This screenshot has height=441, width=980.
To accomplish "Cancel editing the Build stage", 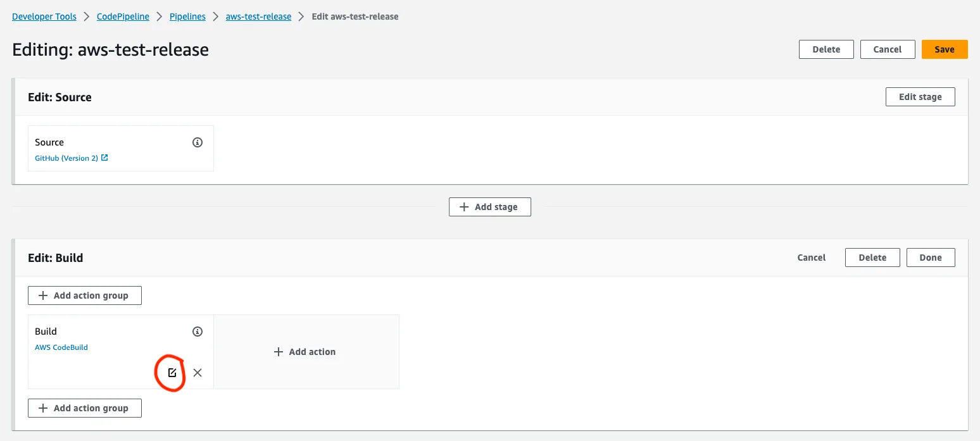I will 812,258.
